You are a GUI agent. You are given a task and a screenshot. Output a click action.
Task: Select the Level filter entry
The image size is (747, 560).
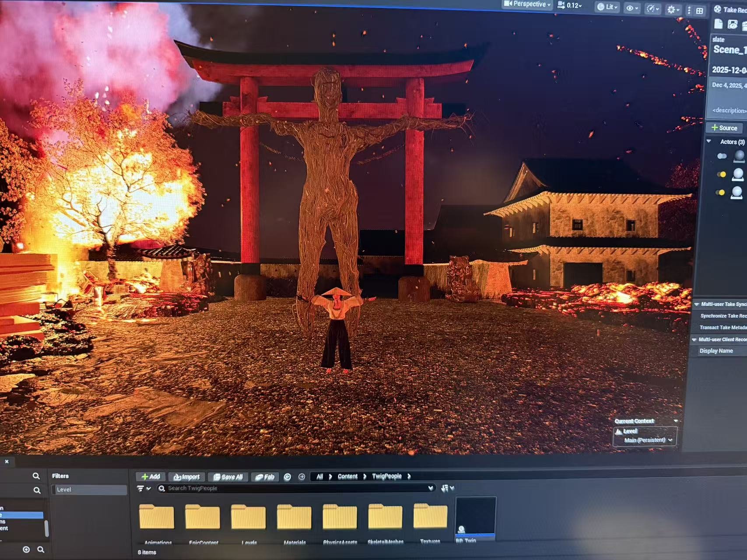pyautogui.click(x=89, y=490)
